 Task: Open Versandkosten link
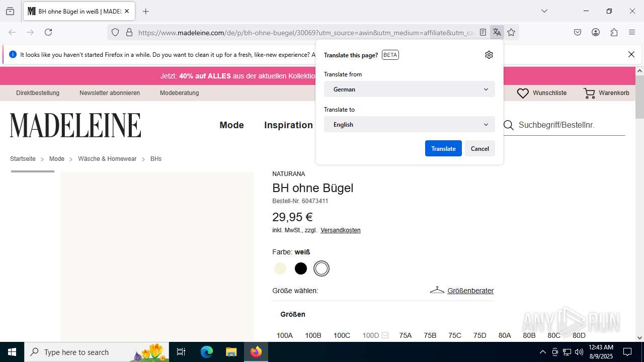coord(341,230)
